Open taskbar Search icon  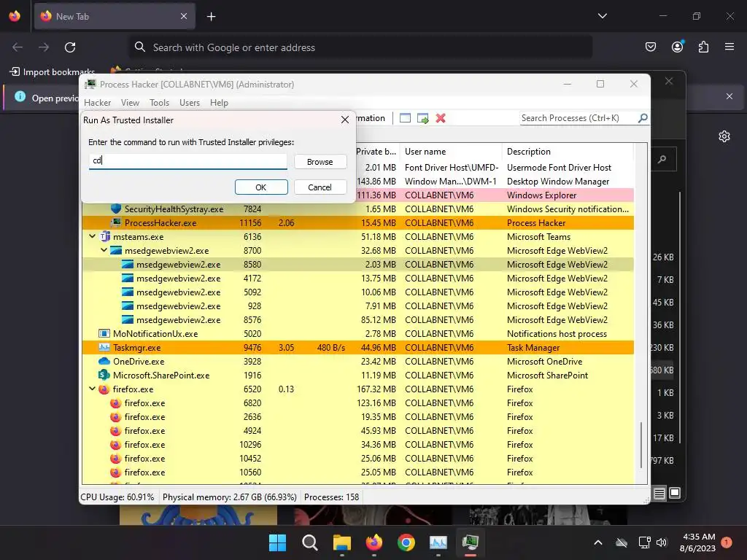(x=309, y=542)
